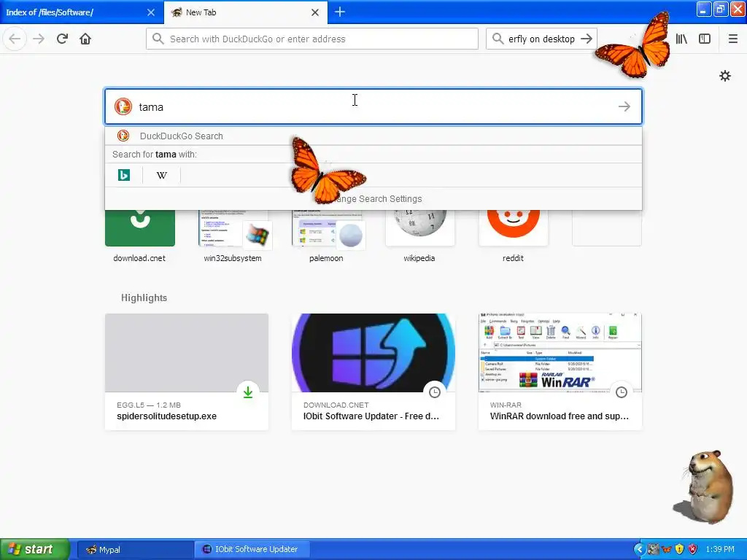Switch to IObit Software Updater taskbar button
747x560 pixels.
[x=252, y=550]
